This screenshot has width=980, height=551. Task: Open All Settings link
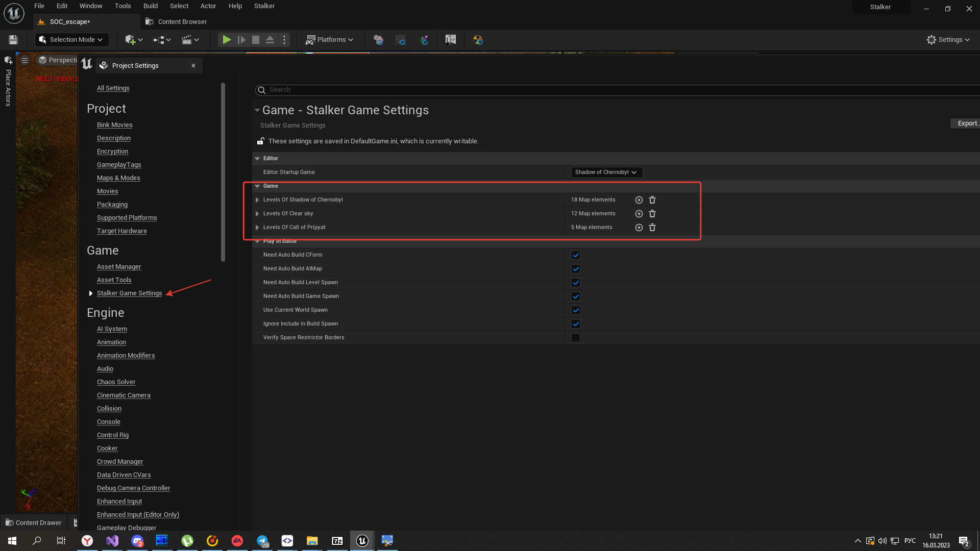(113, 88)
